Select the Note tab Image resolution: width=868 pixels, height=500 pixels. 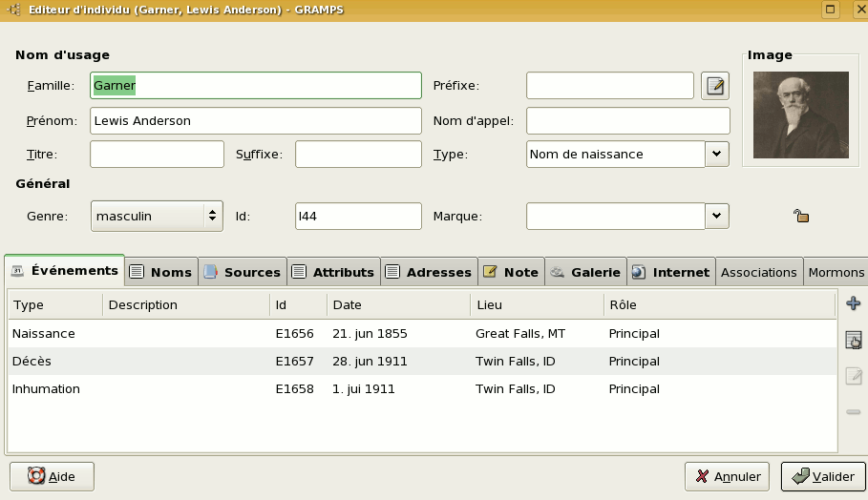pos(511,272)
